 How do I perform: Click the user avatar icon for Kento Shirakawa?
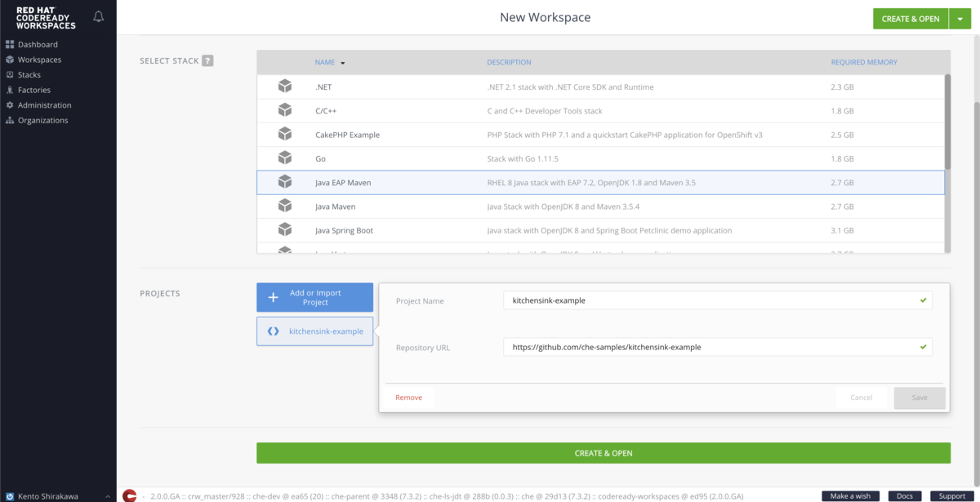click(10, 495)
